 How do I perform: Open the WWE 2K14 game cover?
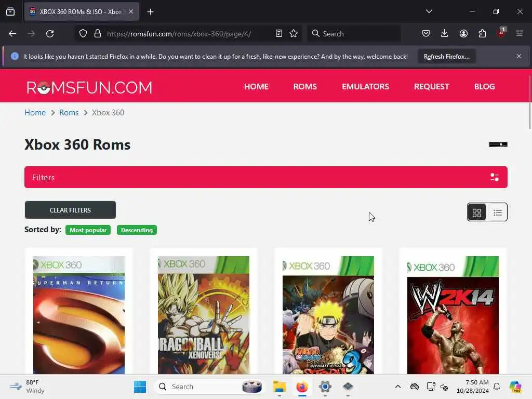453,315
